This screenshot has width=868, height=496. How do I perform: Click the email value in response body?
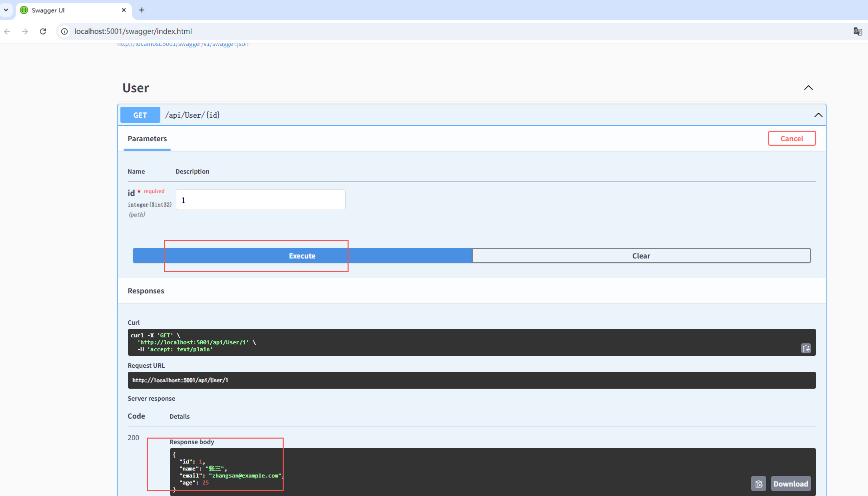click(x=245, y=476)
